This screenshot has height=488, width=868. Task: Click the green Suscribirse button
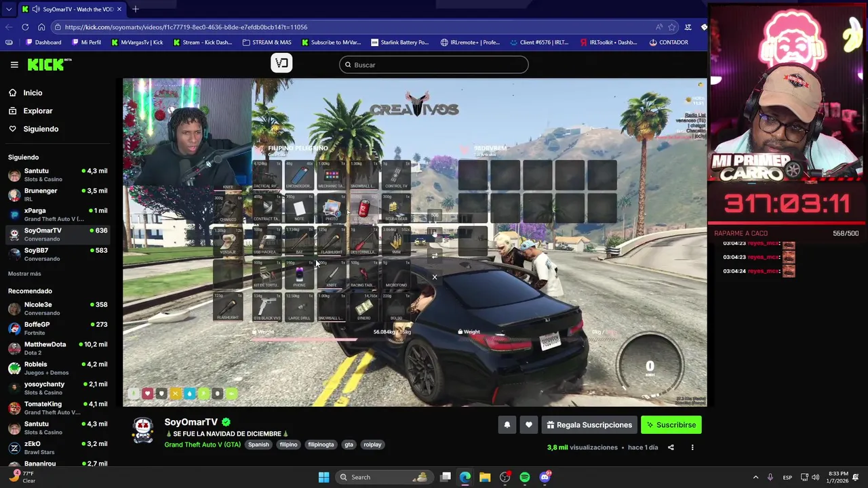tap(671, 425)
